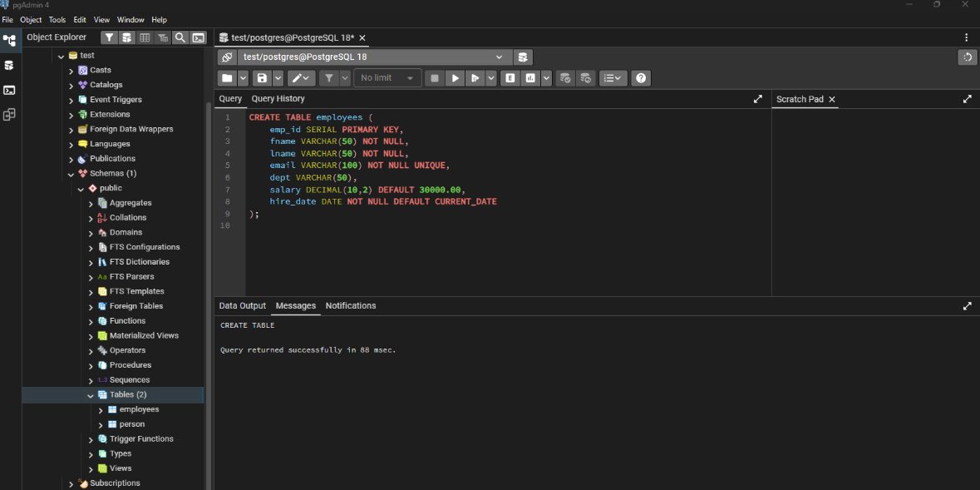Open PSQL Tool from Object Explorer header
980x490 pixels.
pos(198,37)
